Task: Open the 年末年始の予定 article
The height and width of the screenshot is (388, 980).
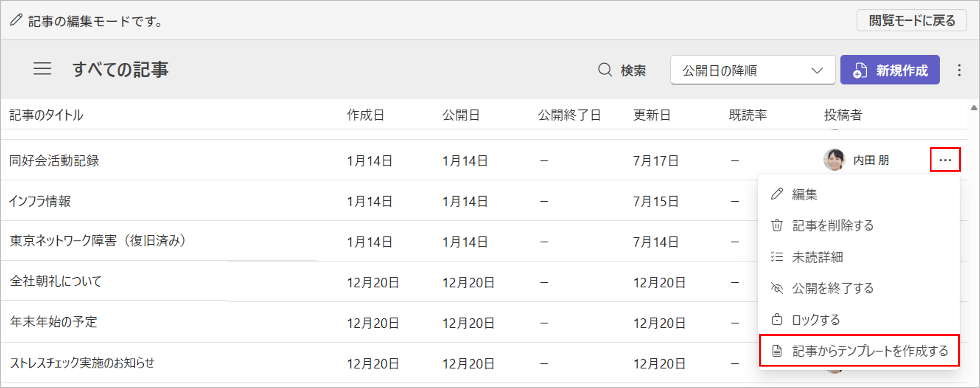Action: (54, 322)
